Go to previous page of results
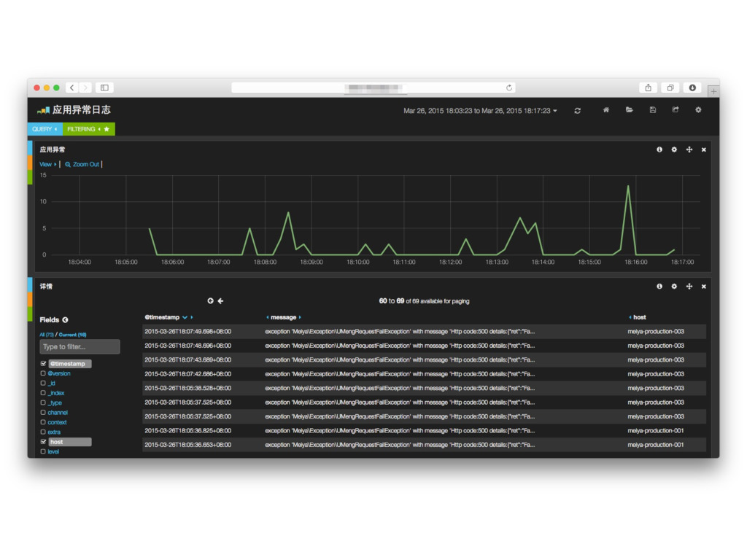This screenshot has width=747, height=560. 220,301
